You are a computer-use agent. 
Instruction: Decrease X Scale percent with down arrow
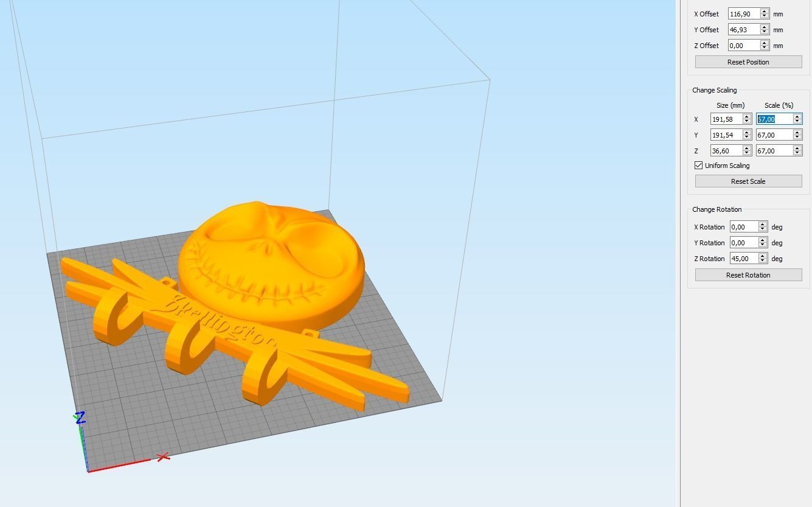[x=797, y=122]
